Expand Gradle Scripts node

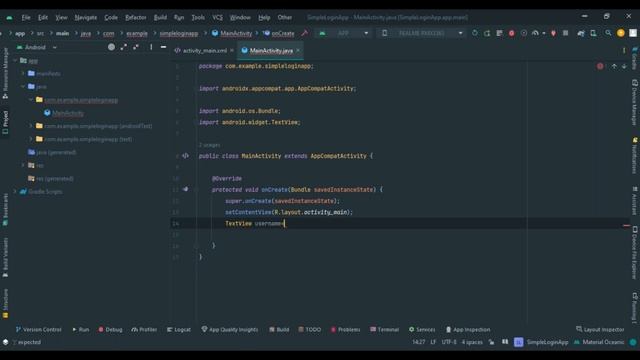(16, 191)
